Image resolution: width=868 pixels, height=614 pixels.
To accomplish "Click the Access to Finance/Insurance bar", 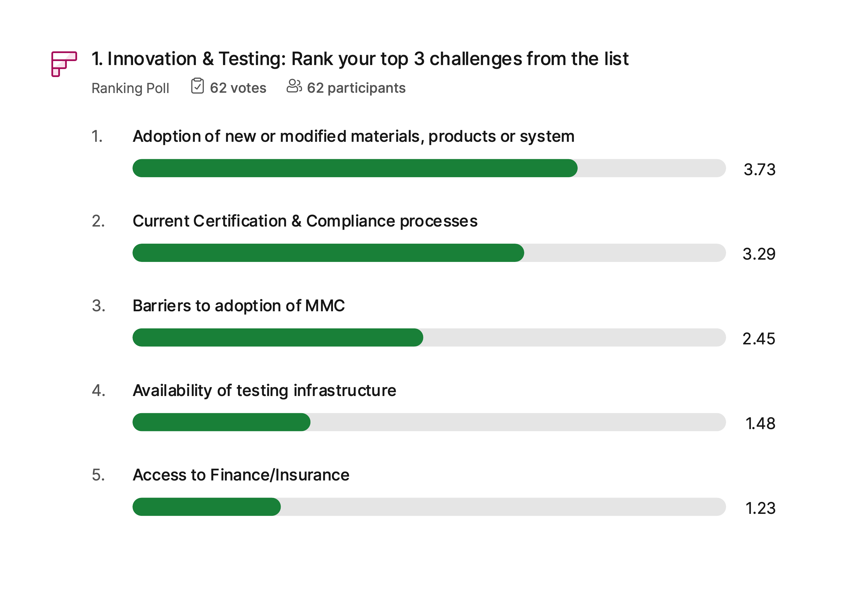I will click(429, 507).
